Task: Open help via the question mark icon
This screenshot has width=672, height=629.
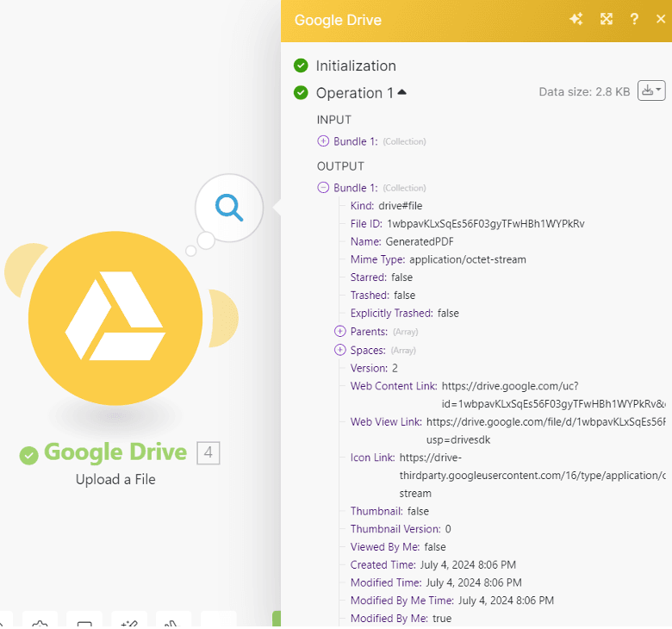Action: pyautogui.click(x=634, y=20)
